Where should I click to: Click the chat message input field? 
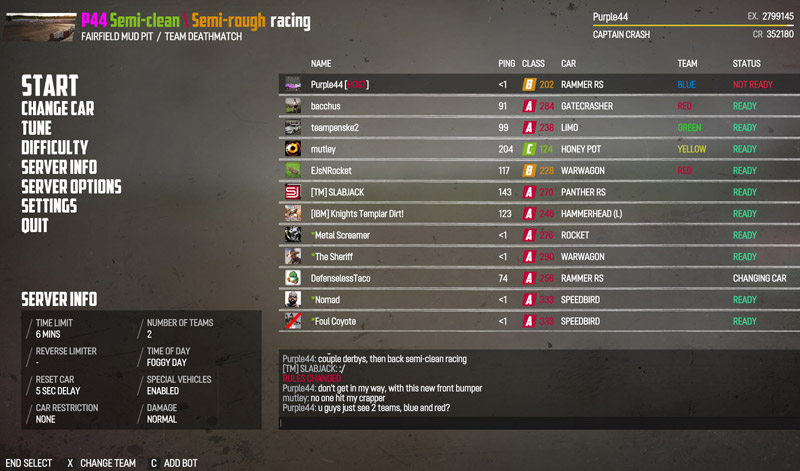point(539,423)
